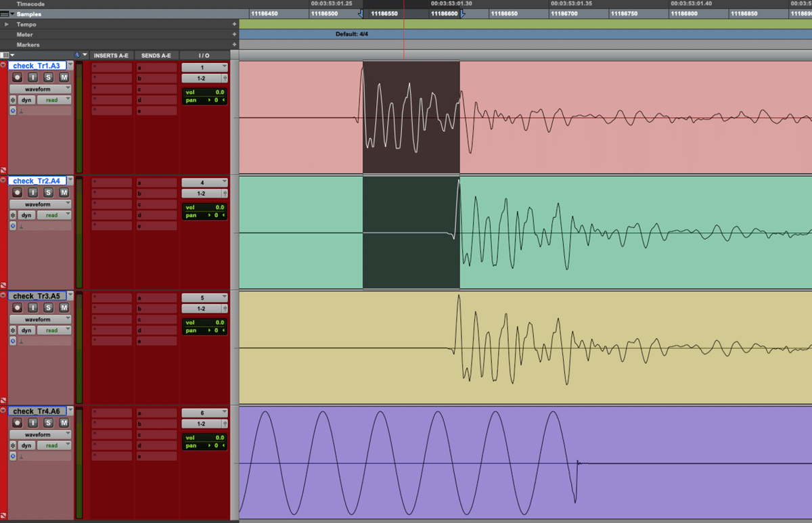Click the red track color icon beside check_Tr2.A4 name

tap(3, 180)
